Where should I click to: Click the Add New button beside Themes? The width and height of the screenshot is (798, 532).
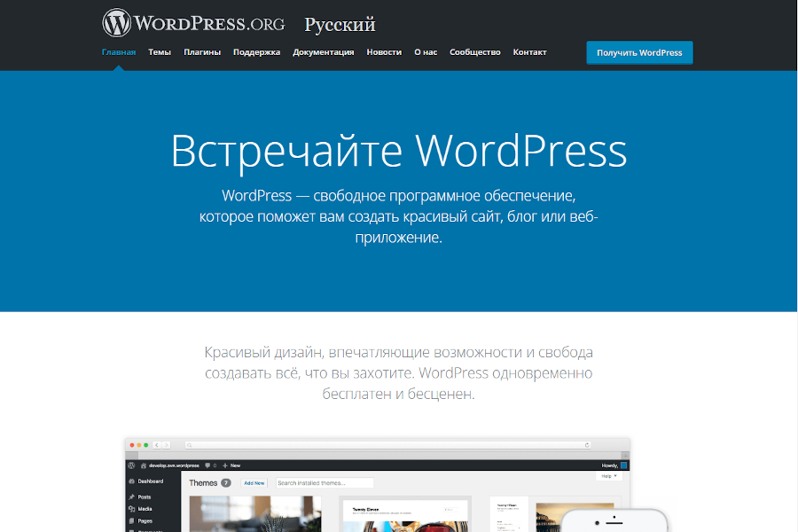pyautogui.click(x=254, y=483)
